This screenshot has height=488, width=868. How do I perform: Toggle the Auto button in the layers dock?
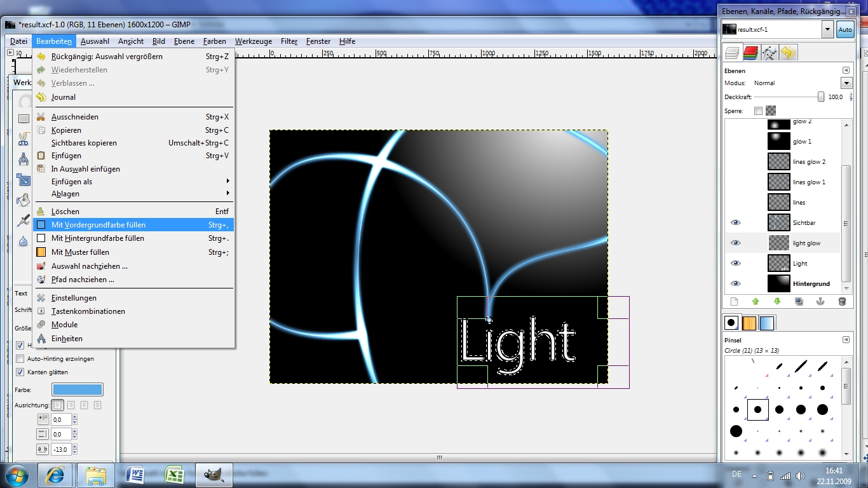pos(845,29)
